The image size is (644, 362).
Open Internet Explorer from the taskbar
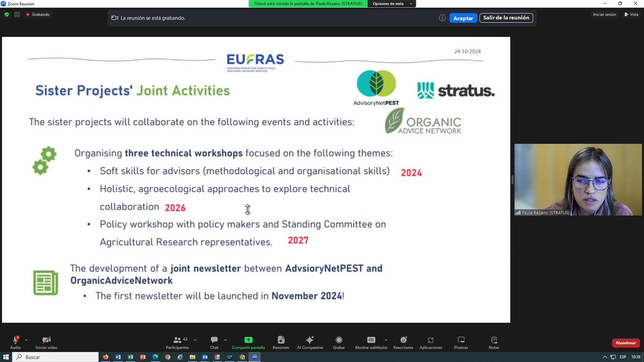point(180,357)
